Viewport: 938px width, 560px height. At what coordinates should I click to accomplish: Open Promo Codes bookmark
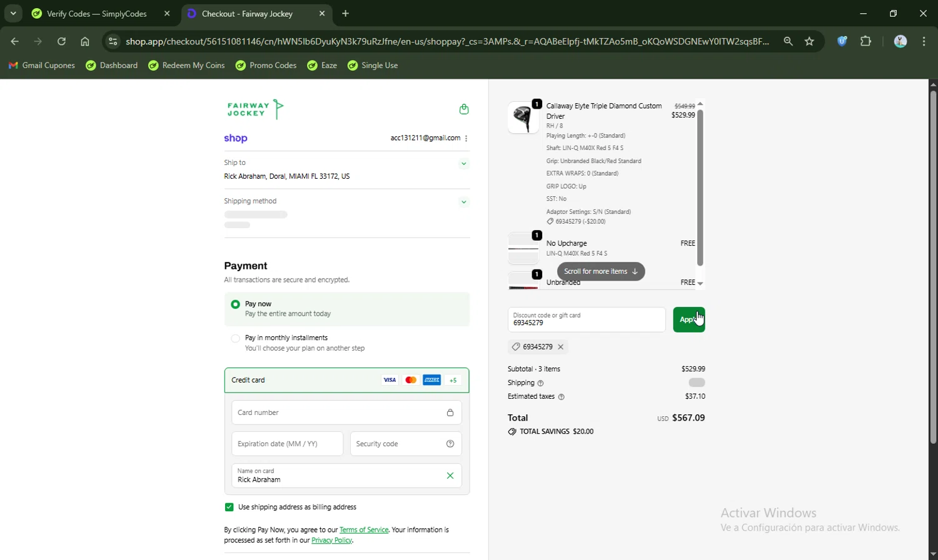266,66
